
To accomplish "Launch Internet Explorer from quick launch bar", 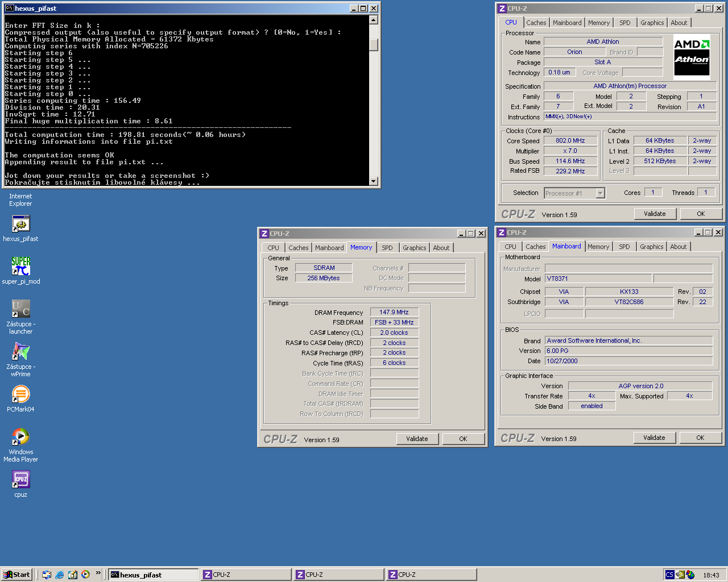I will tap(60, 575).
